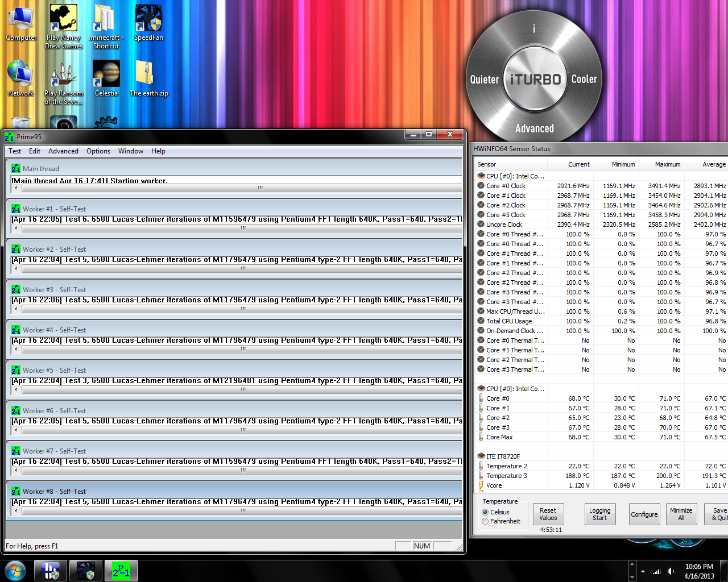
Task: Open the HWiNFO taskbar button
Action: [x=51, y=571]
